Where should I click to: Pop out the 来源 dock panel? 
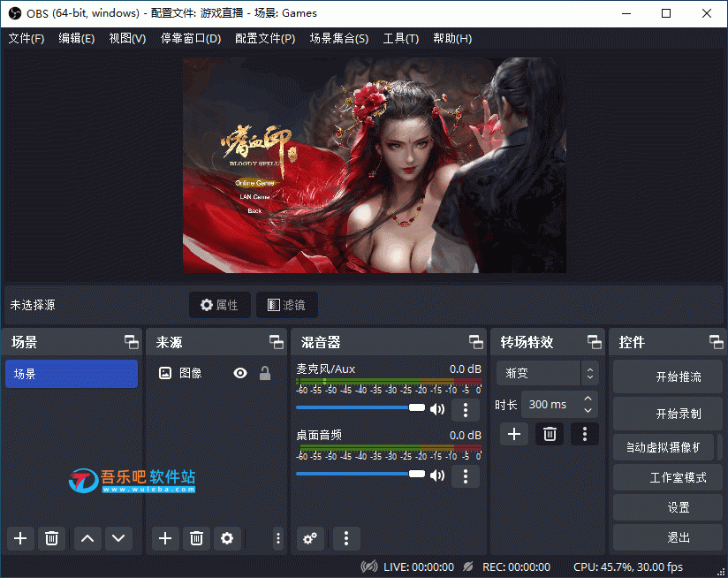click(x=277, y=343)
